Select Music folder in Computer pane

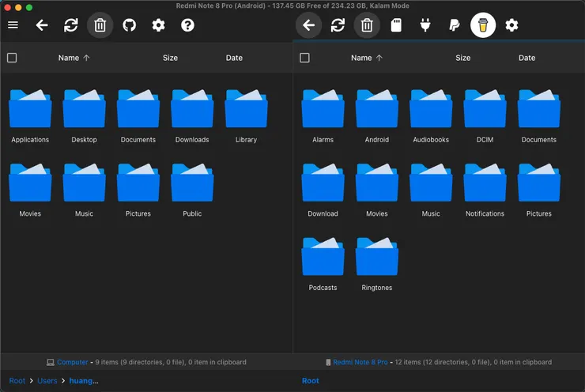click(85, 190)
